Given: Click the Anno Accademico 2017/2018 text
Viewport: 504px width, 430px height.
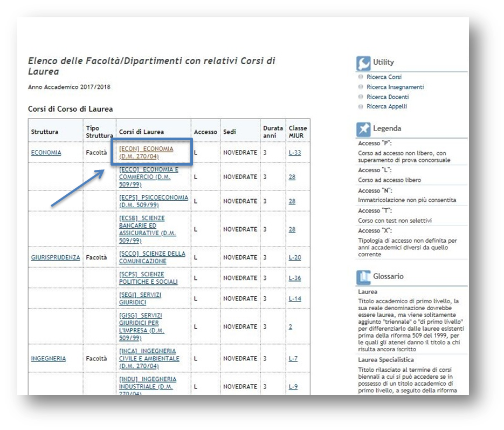Looking at the screenshot, I should 69,87.
